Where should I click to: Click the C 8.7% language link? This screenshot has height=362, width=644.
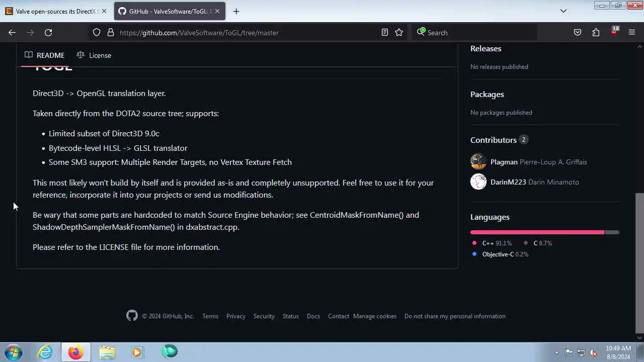(537, 243)
